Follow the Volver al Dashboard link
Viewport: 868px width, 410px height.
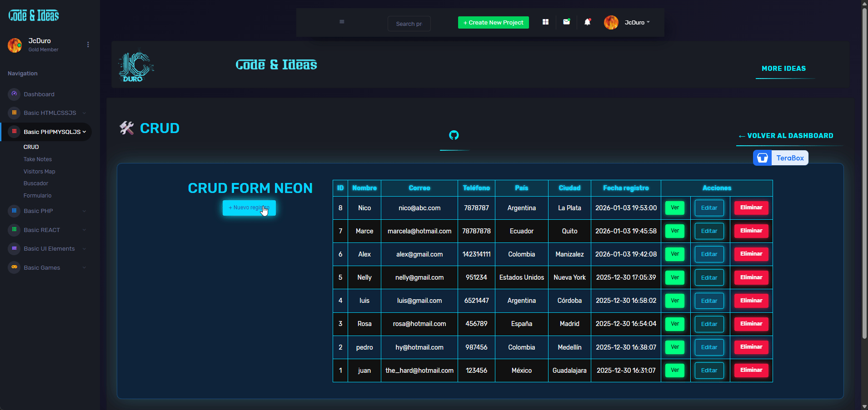[786, 136]
